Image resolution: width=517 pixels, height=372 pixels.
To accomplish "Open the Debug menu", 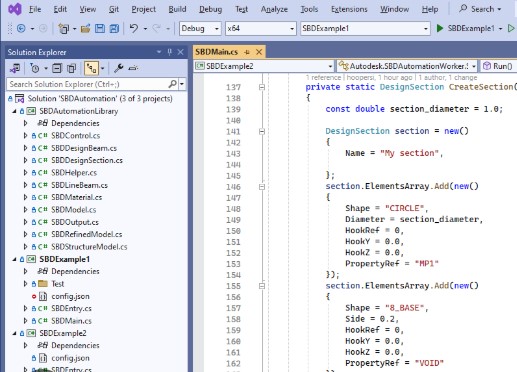I will tap(211, 9).
